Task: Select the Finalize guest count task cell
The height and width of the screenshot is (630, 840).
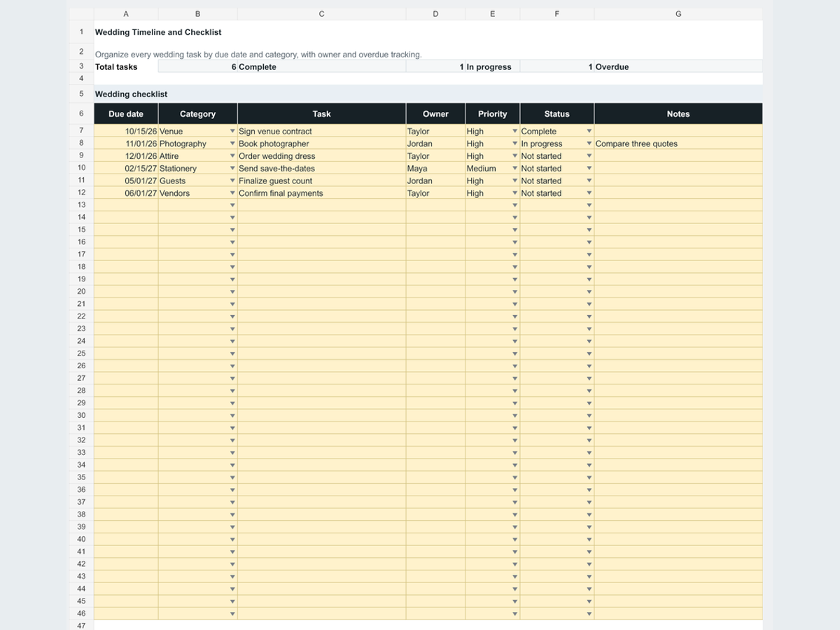Action: point(321,181)
